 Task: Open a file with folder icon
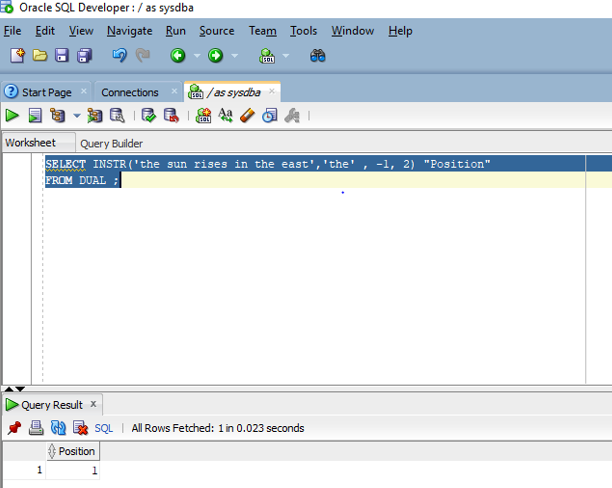[x=39, y=55]
